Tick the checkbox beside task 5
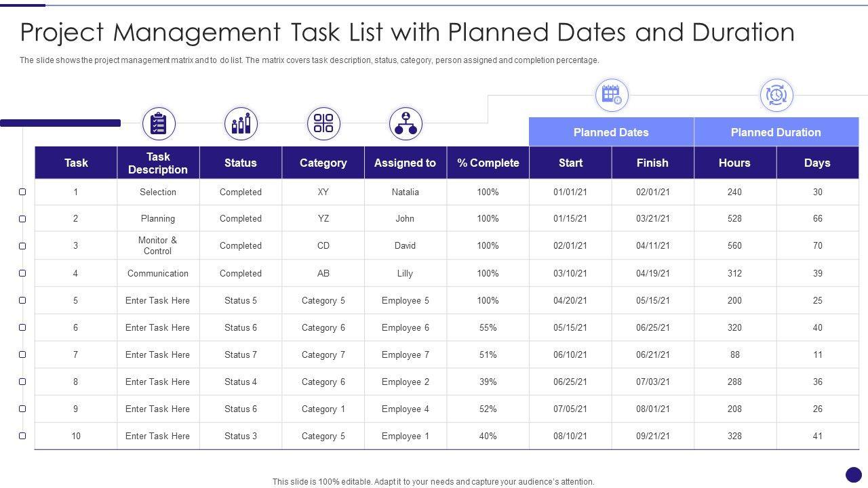Viewport: 868px width, 488px height. (x=22, y=300)
